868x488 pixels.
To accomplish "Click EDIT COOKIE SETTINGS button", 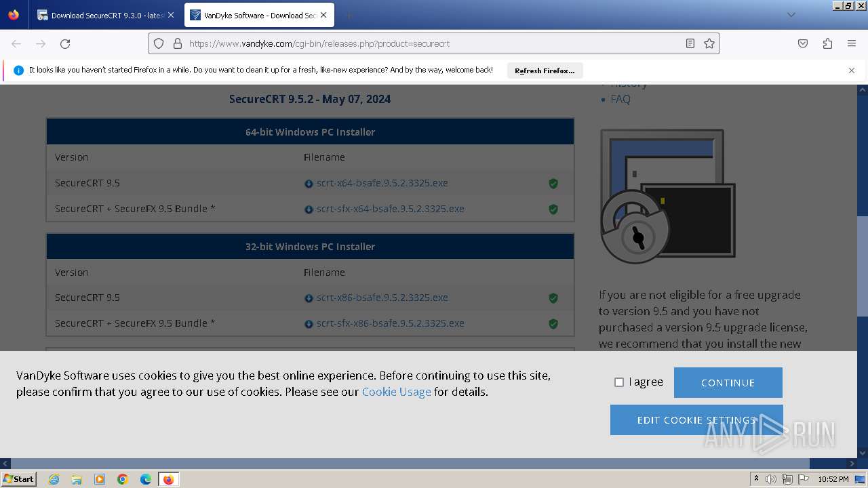I will point(696,420).
